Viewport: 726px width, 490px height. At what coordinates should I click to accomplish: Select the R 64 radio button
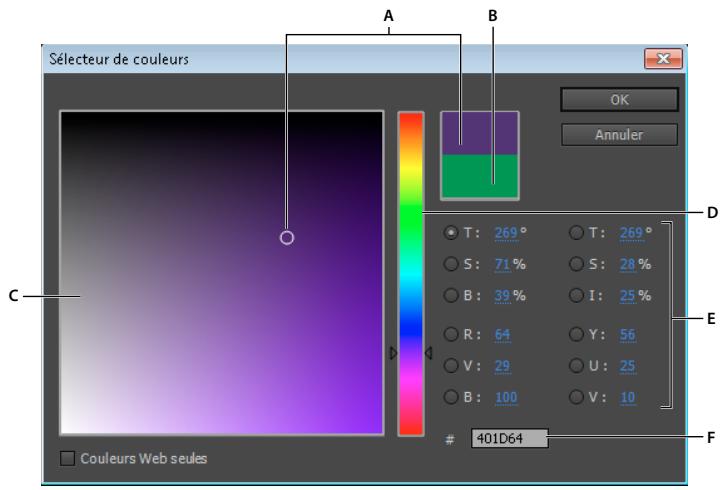tap(451, 334)
